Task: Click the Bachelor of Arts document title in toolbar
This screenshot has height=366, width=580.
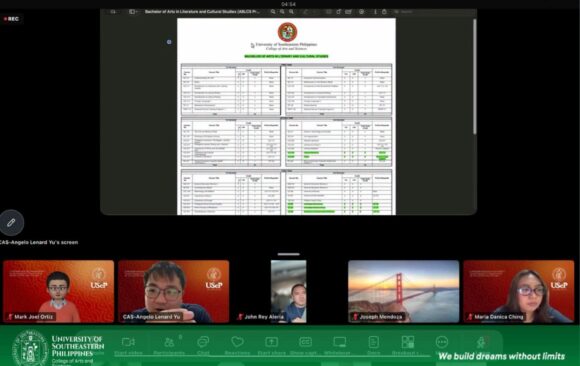Action: [x=202, y=12]
